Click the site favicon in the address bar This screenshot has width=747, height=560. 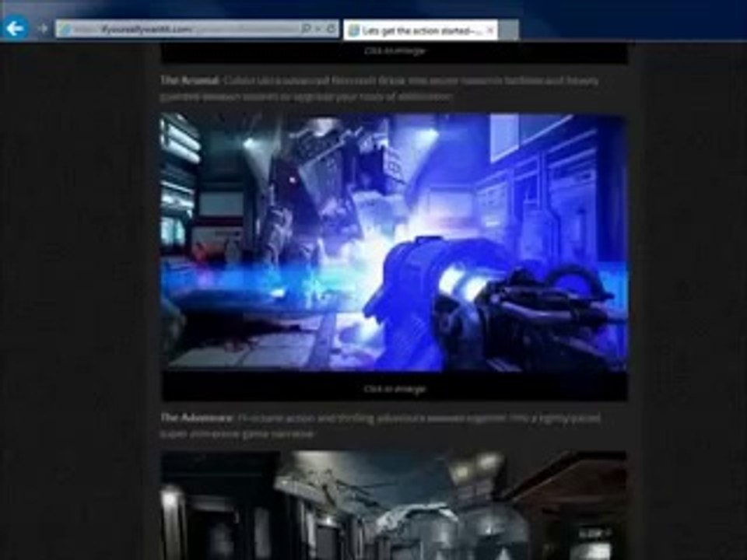click(65, 30)
